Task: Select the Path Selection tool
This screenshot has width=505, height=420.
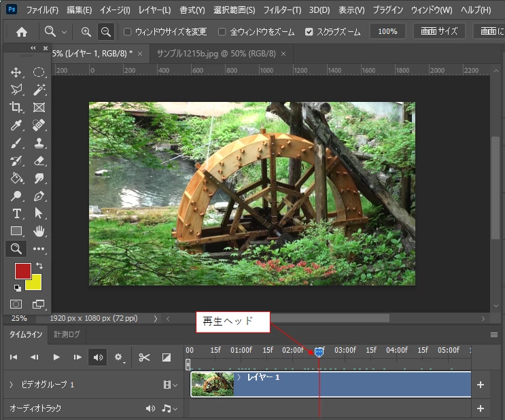Action: (39, 213)
